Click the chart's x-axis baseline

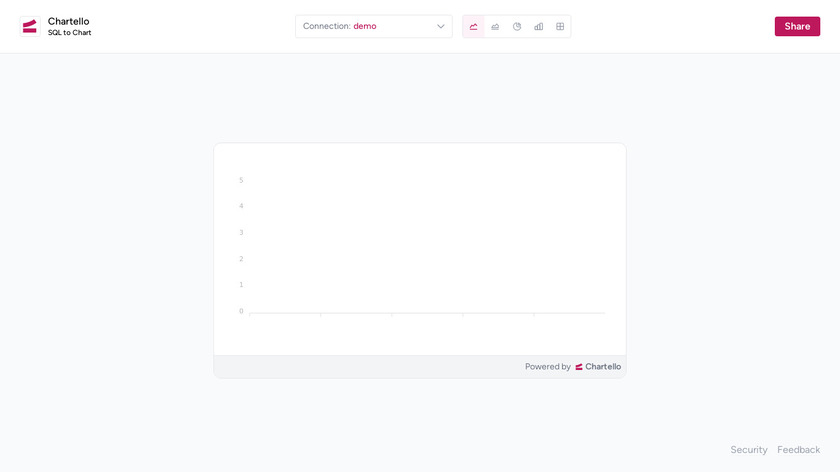coord(427,313)
